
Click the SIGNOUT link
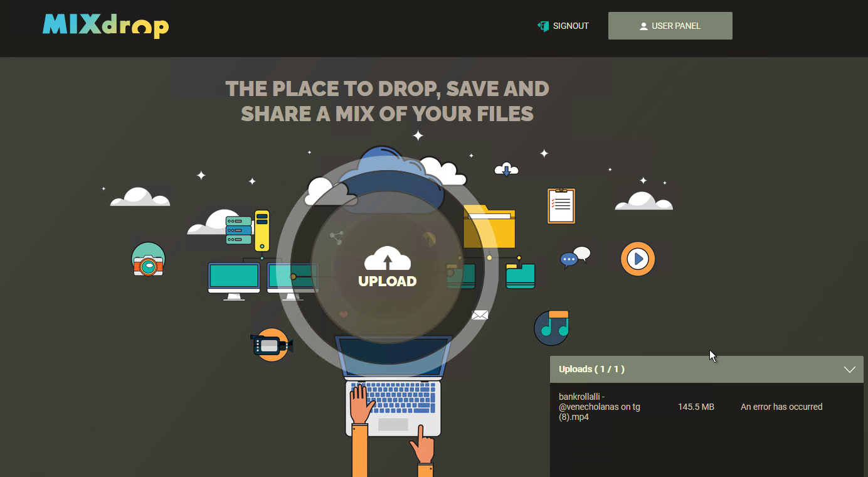tap(570, 26)
